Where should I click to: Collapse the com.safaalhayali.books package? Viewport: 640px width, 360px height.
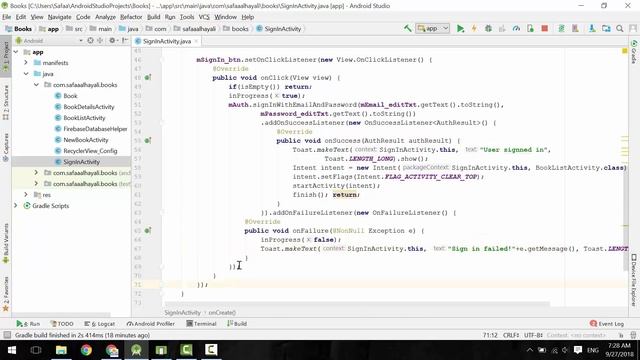(x=36, y=85)
